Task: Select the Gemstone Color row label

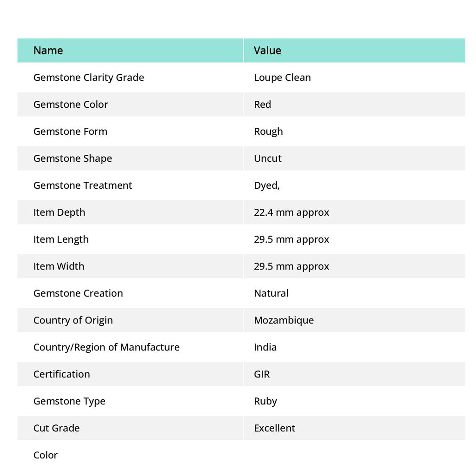Action: pos(71,105)
